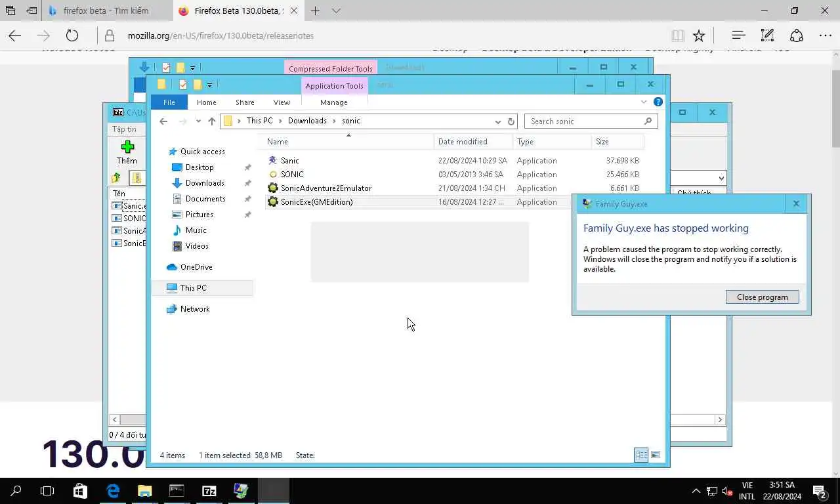
Task: Click Add notes pen icon in Edge
Action: [x=767, y=35]
